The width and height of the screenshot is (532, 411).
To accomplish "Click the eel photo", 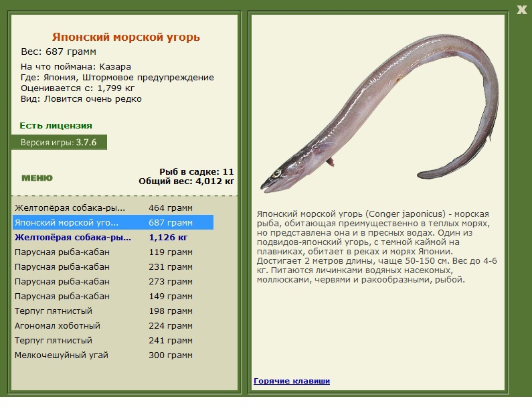I will pos(379,114).
